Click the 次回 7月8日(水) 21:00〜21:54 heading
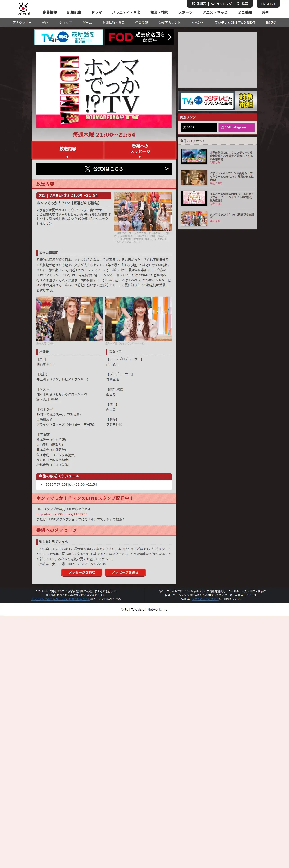Viewport: 289px width, 868px height. 74,195
